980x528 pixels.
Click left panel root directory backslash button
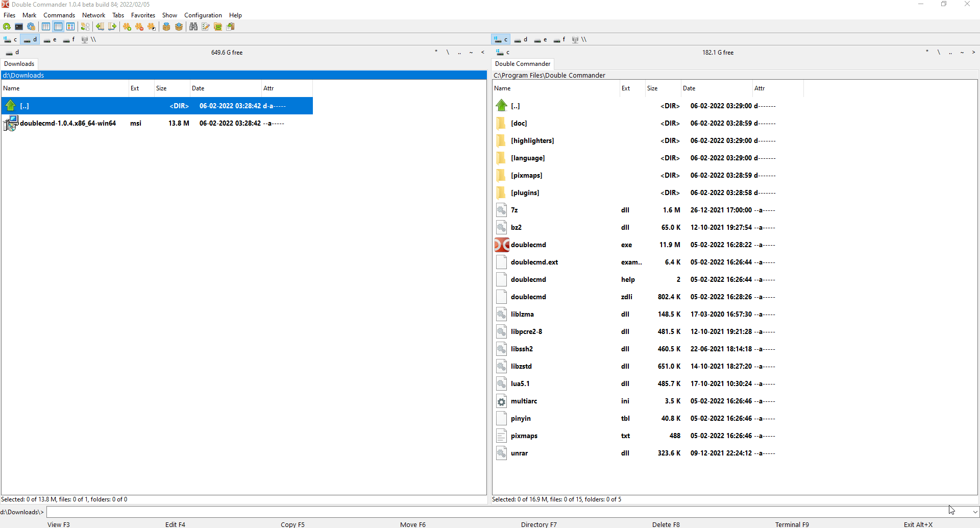pyautogui.click(x=448, y=52)
